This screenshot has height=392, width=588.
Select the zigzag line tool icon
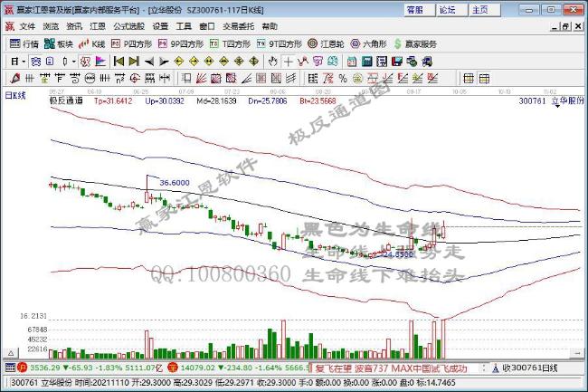303,62
